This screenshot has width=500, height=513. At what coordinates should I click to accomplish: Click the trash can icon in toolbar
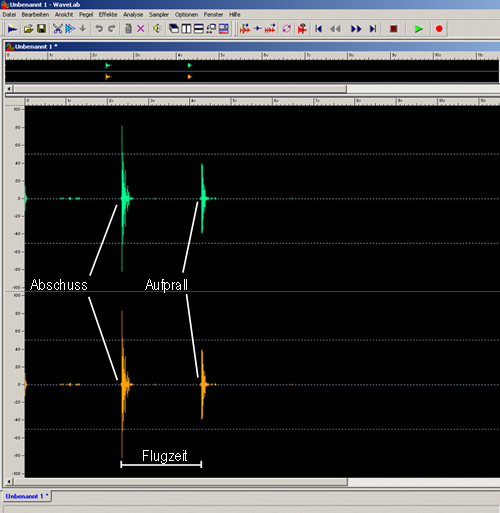click(x=128, y=29)
